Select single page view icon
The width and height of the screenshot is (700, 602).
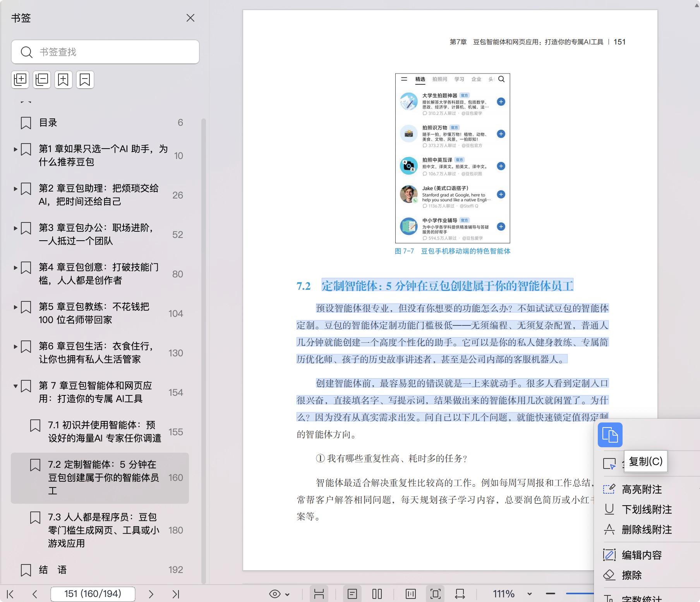[x=352, y=594]
